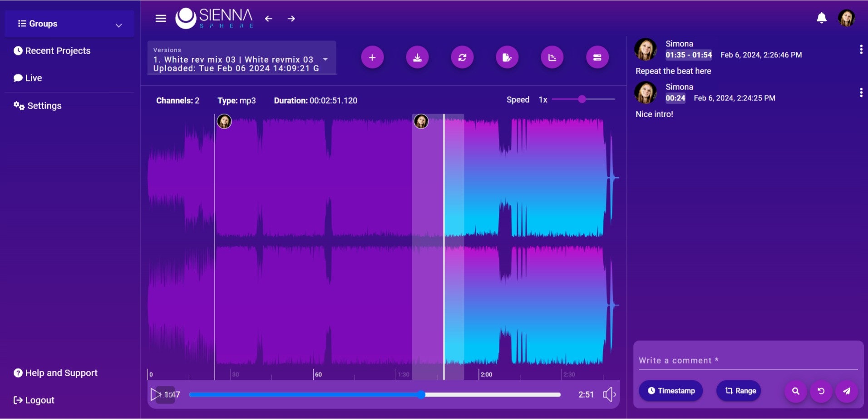Send the comment with paper plane icon
Viewport: 868px width, 419px height.
tap(847, 391)
